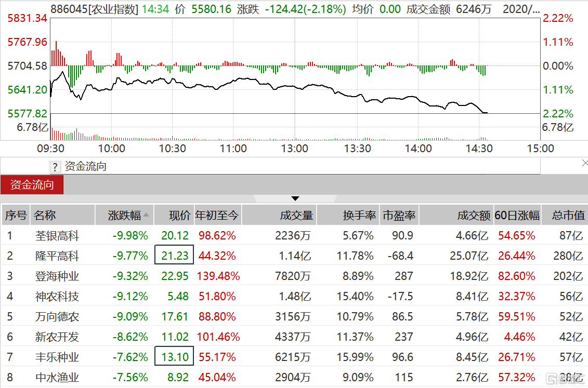The width and height of the screenshot is (588, 388).
Task: Close the 资金流向 panel with X
Action: point(585,163)
